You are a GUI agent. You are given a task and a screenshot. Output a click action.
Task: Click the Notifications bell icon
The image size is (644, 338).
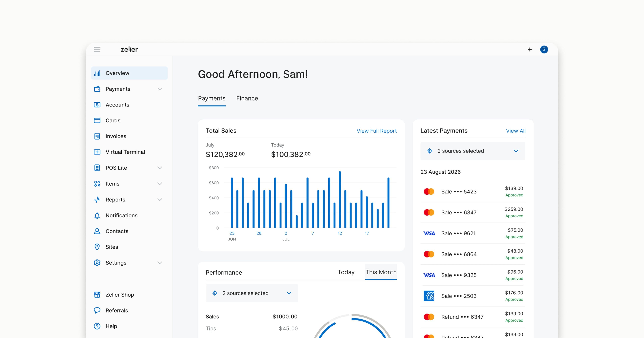click(x=97, y=215)
